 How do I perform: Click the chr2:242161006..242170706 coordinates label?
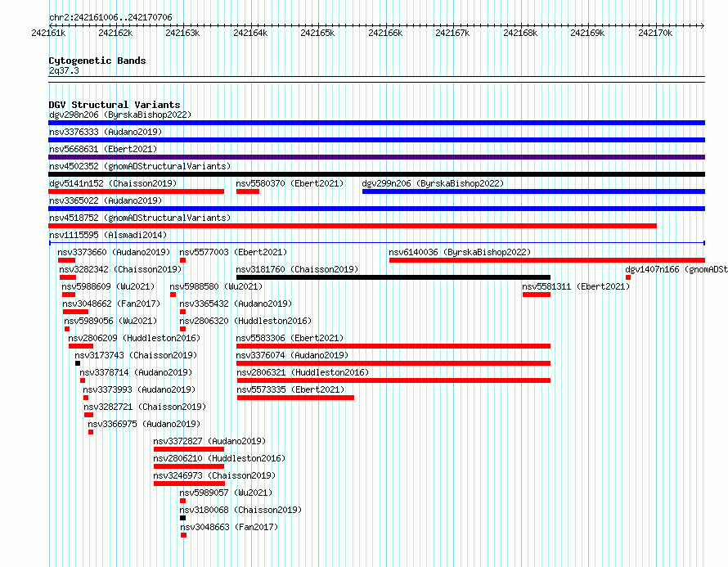coord(110,18)
